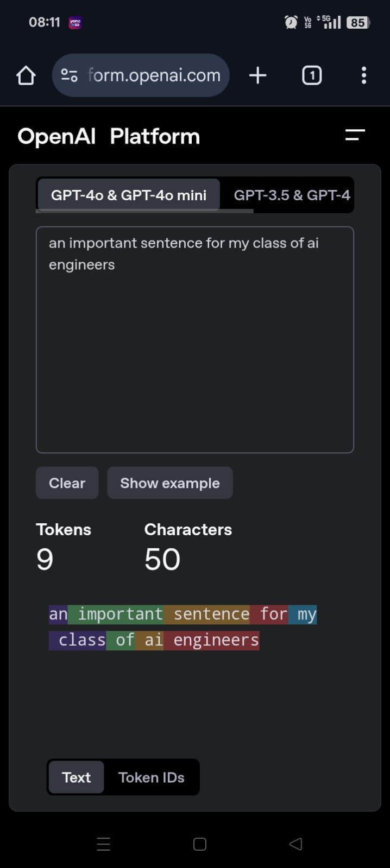Viewport: 390px width, 868px height.
Task: Open a new tab with plus icon
Action: 257,75
